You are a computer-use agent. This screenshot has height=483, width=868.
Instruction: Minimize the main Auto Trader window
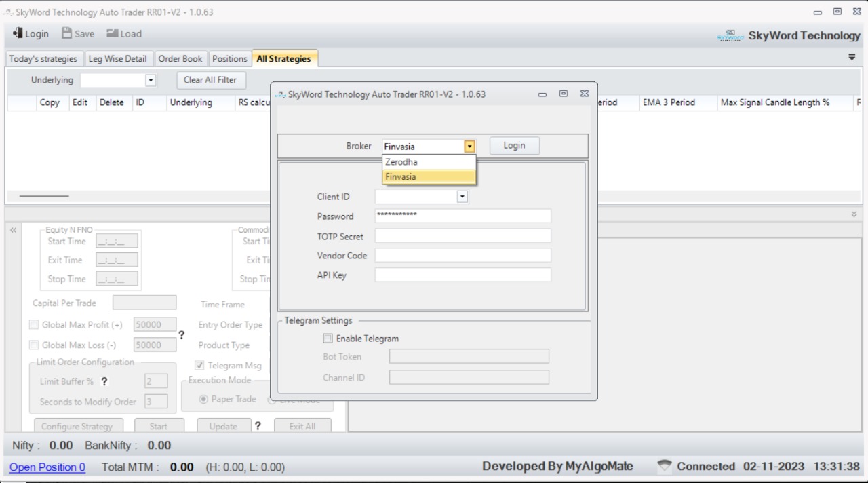817,12
